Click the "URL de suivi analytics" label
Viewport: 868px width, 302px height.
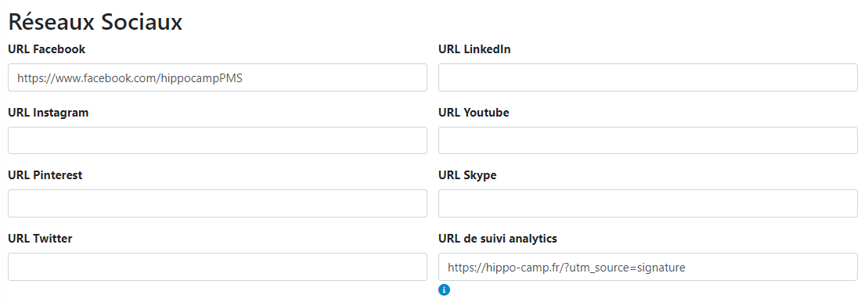click(498, 239)
